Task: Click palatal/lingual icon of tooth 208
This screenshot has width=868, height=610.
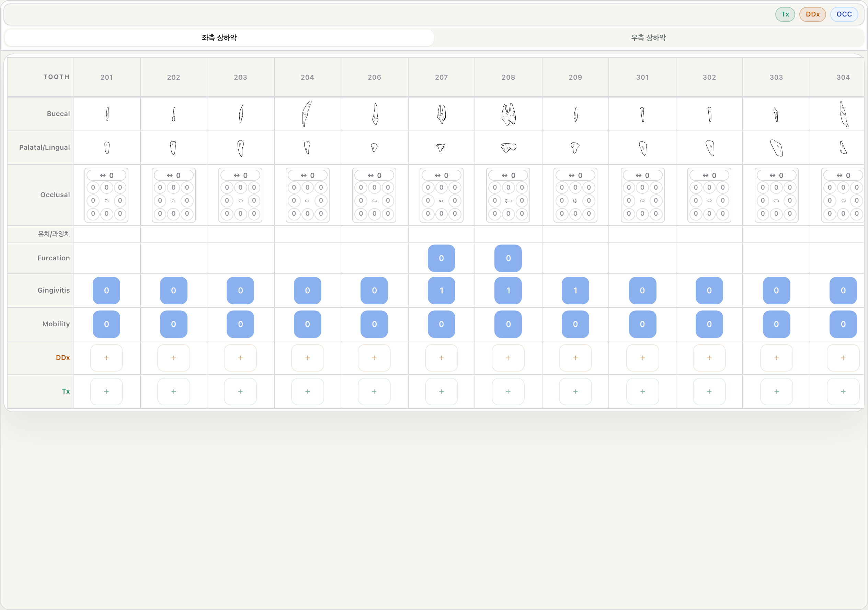Action: coord(509,147)
